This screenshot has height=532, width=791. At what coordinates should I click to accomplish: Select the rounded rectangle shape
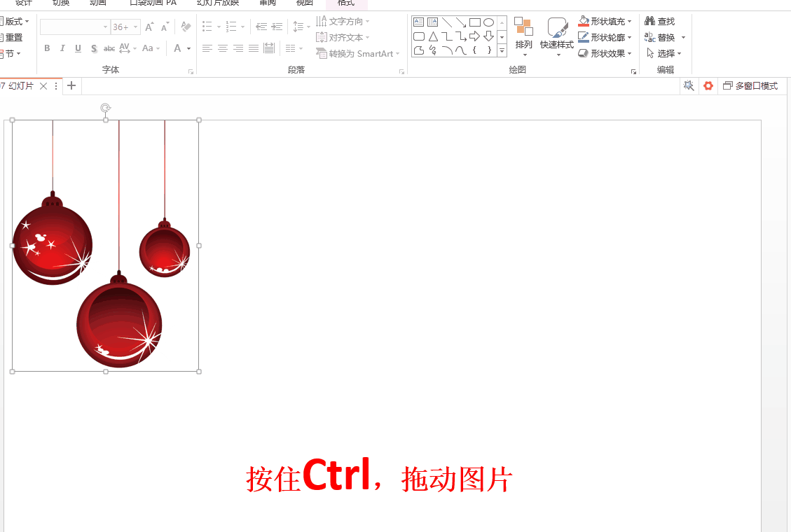419,36
